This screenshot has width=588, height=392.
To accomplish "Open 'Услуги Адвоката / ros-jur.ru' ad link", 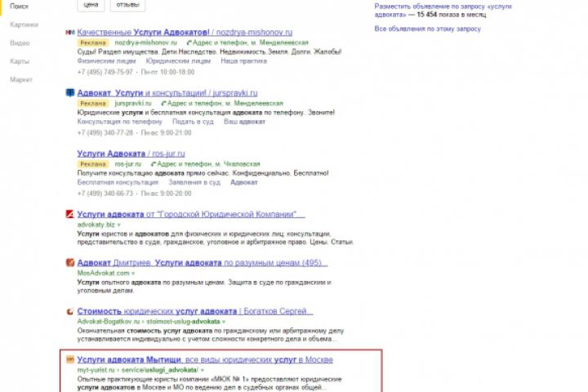I will pyautogui.click(x=131, y=154).
